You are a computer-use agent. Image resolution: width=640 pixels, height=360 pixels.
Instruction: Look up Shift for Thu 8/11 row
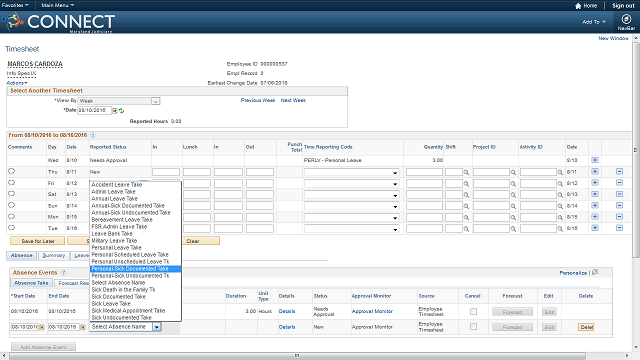click(x=466, y=173)
